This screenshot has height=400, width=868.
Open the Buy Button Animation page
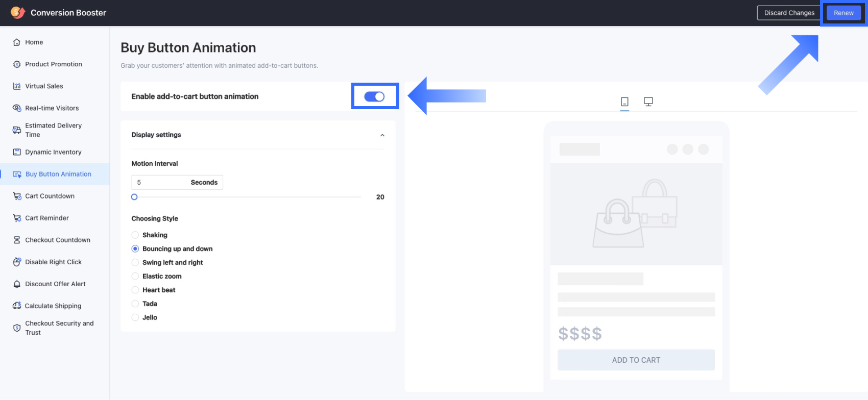click(55, 174)
